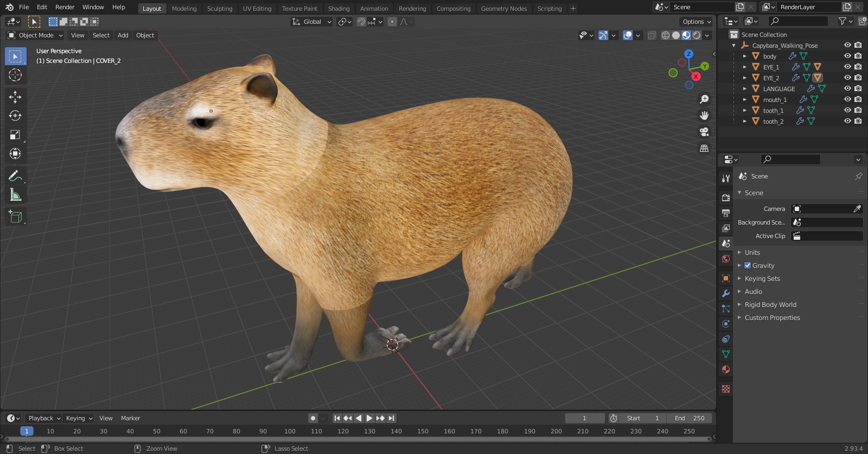The height and width of the screenshot is (454, 868).
Task: Open Particles properties tab
Action: click(726, 309)
